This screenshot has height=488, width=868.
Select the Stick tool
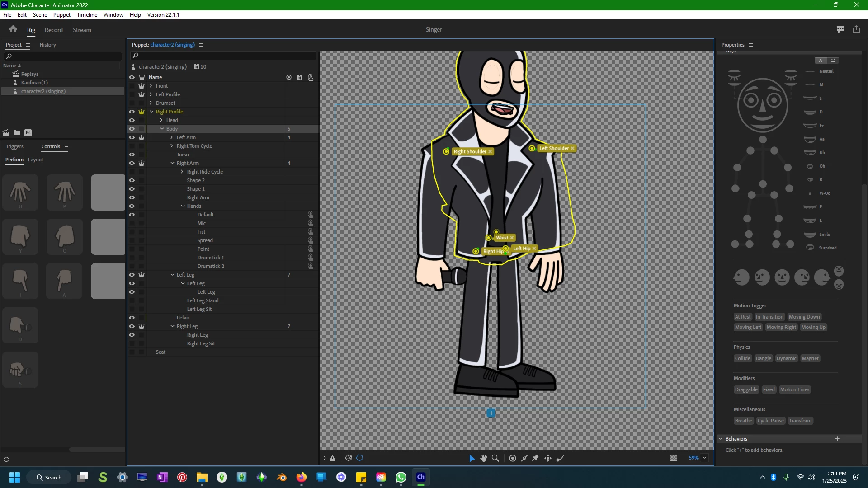pyautogui.click(x=524, y=458)
